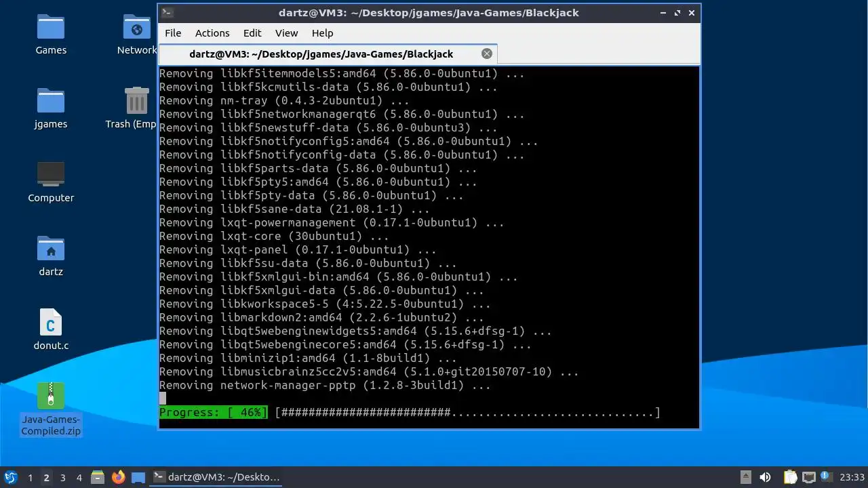The image size is (868, 488).
Task: Open the Edit menu
Action: point(252,33)
